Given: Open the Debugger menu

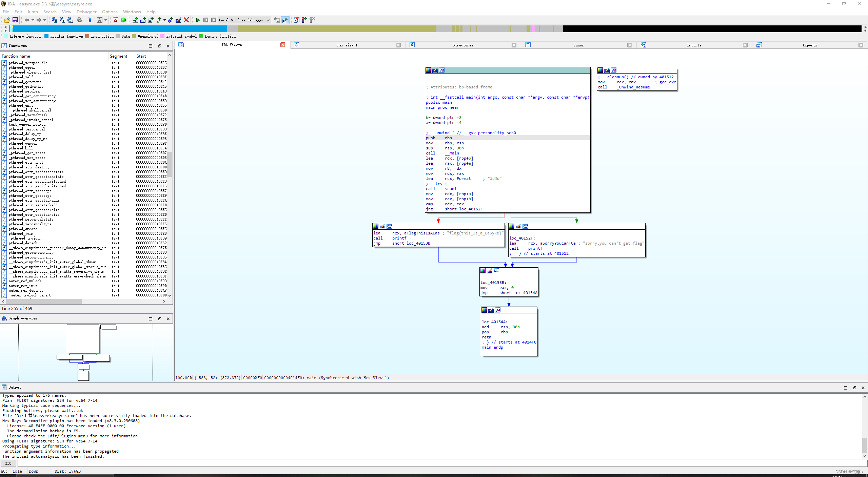Looking at the screenshot, I should [86, 12].
